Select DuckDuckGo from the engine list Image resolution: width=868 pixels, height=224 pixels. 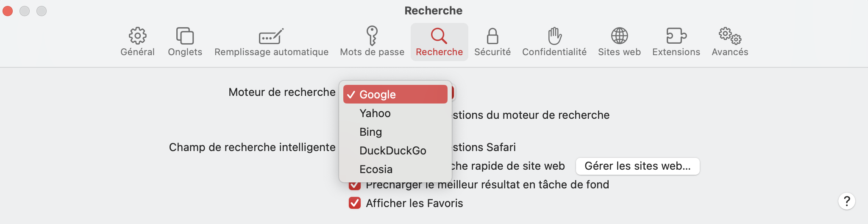pos(393,151)
